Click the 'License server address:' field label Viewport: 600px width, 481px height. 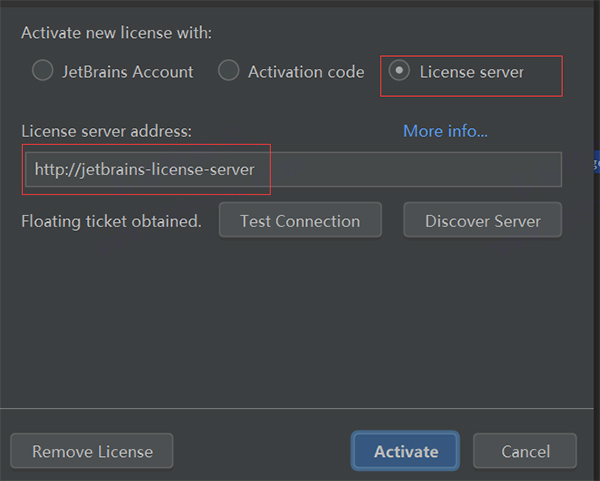(107, 131)
